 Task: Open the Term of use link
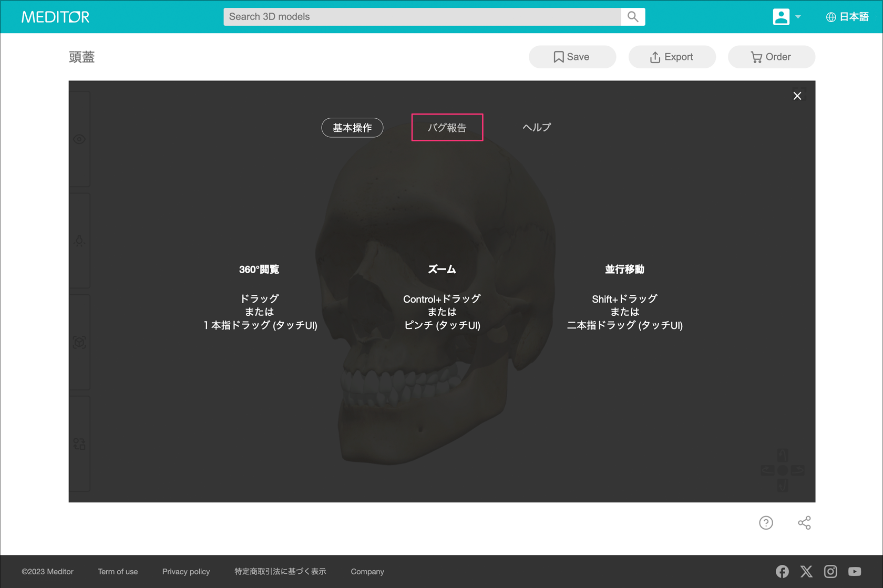pos(118,572)
